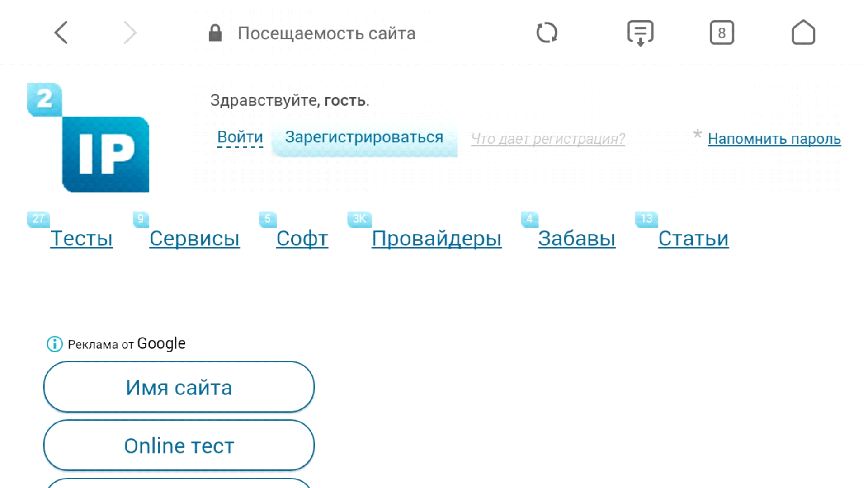
Task: Go to browser home icon
Action: [803, 33]
